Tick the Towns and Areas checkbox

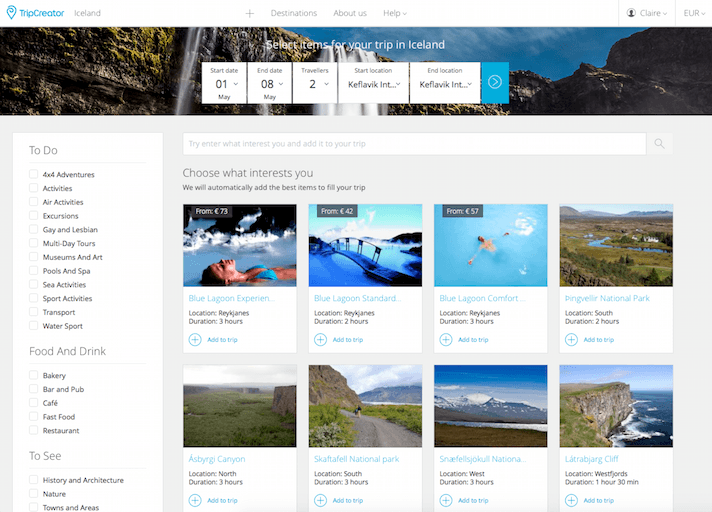[x=34, y=507]
